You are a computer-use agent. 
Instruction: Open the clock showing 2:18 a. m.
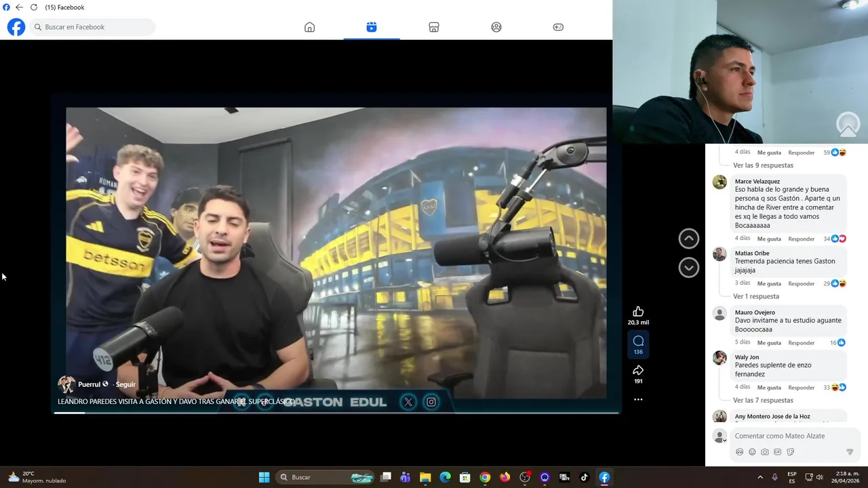(x=847, y=477)
